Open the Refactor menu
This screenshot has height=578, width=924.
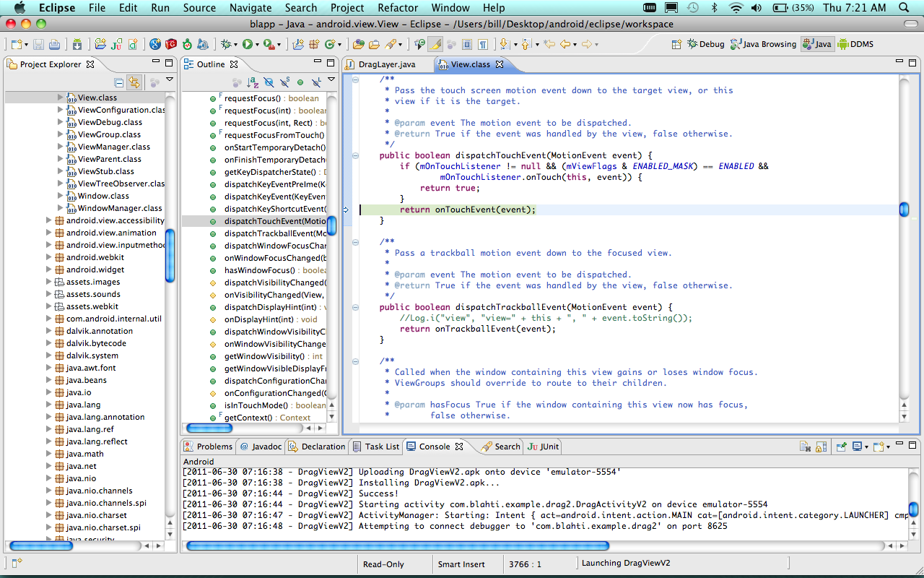tap(398, 8)
